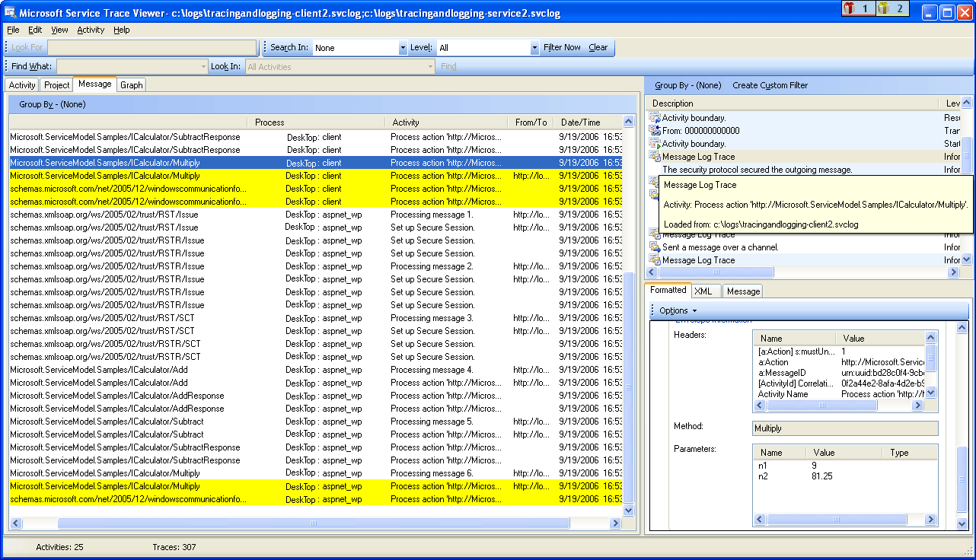
Task: Switch to the XML tab
Action: point(705,291)
